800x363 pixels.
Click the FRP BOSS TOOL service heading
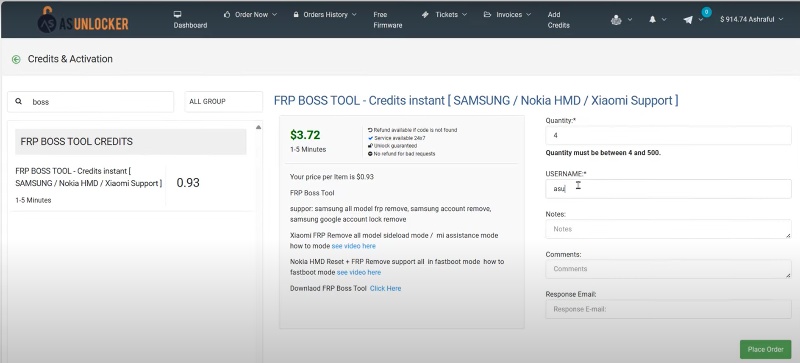click(x=476, y=100)
